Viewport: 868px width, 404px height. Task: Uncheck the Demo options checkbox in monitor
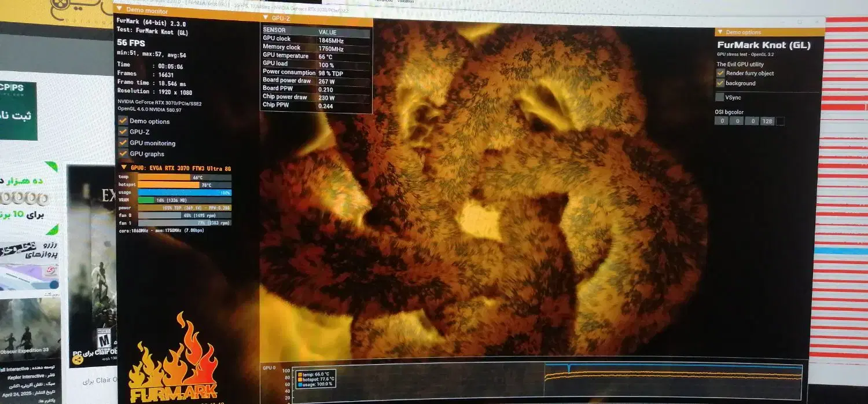(x=123, y=121)
